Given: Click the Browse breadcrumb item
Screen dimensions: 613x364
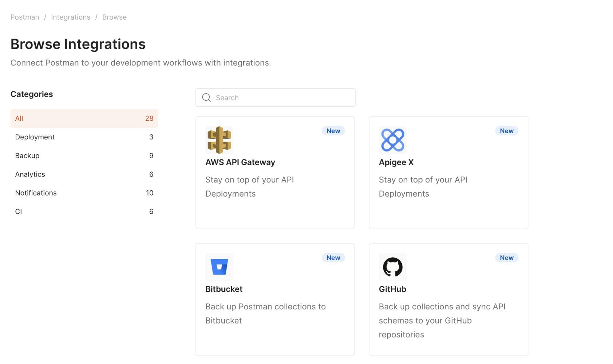Looking at the screenshot, I should click(114, 17).
